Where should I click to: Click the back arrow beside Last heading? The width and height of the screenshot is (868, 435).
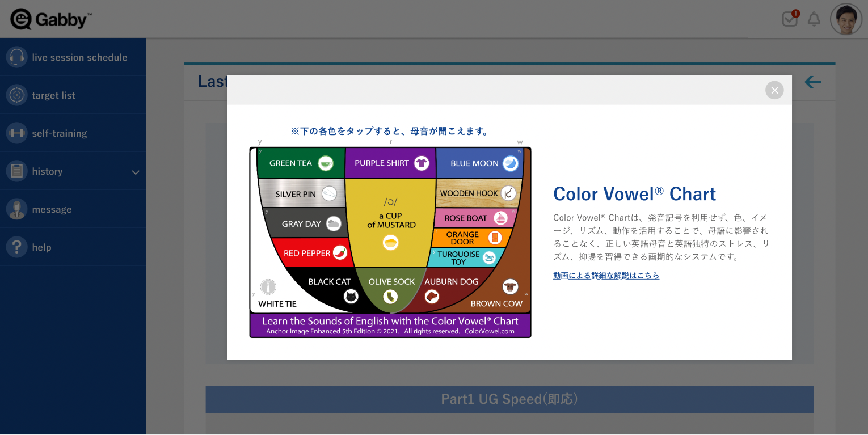point(813,82)
